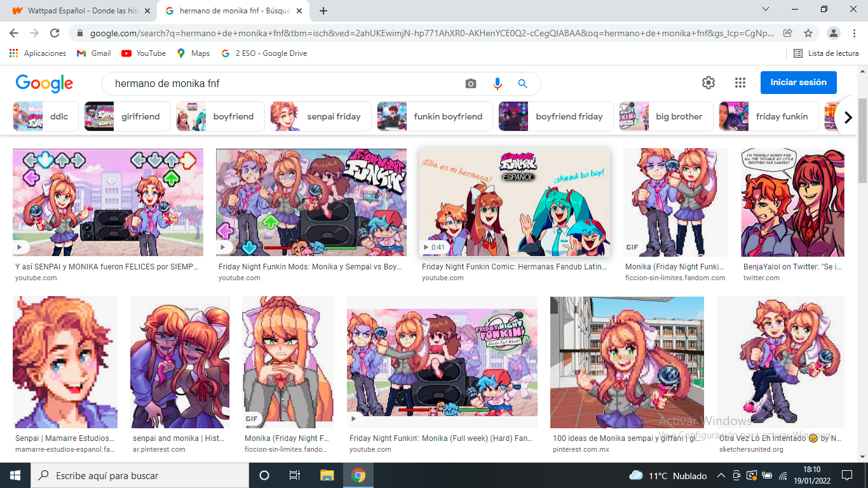The image size is (868, 488).
Task: Open File Explorer from the taskbar
Action: pyautogui.click(x=327, y=475)
